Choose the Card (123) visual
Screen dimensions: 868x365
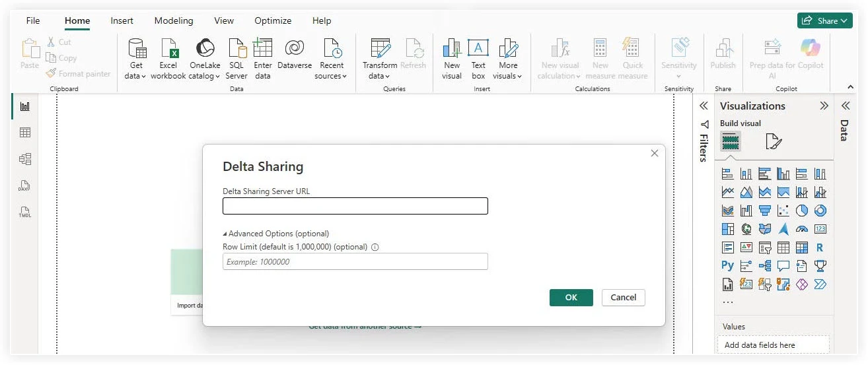coord(820,230)
